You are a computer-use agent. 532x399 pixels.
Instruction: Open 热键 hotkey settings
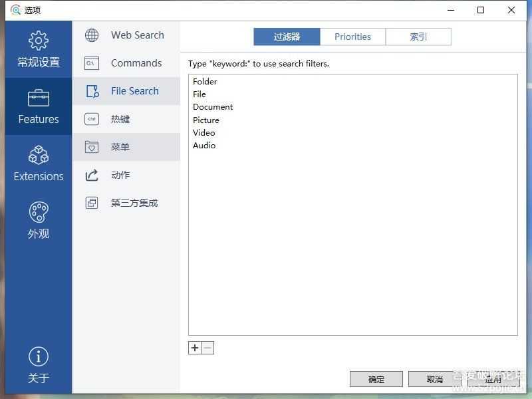pyautogui.click(x=120, y=119)
